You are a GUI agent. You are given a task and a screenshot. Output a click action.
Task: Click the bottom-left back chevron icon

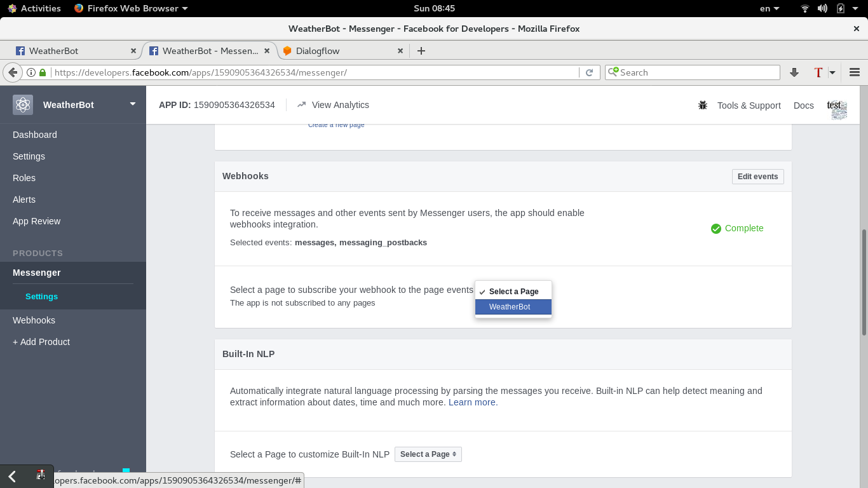point(12,476)
